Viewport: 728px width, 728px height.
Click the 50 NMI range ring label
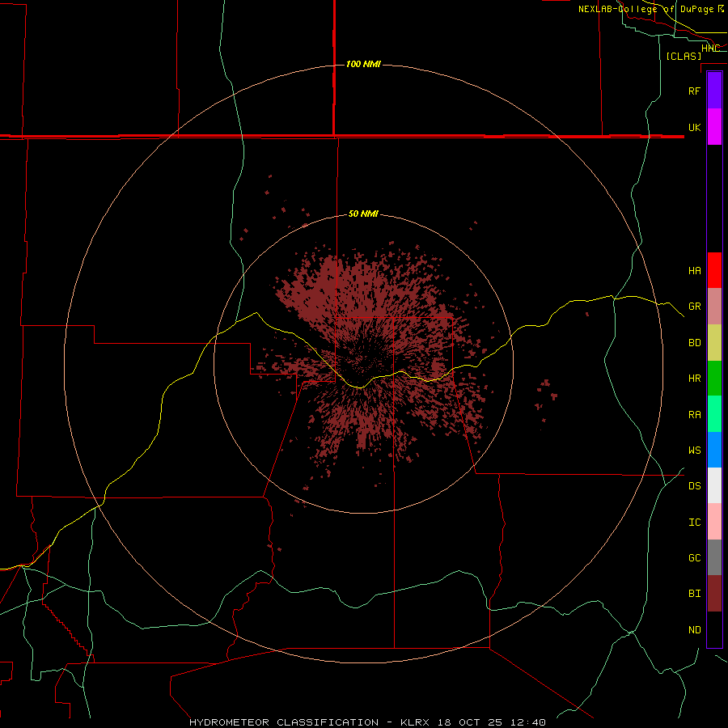click(363, 214)
